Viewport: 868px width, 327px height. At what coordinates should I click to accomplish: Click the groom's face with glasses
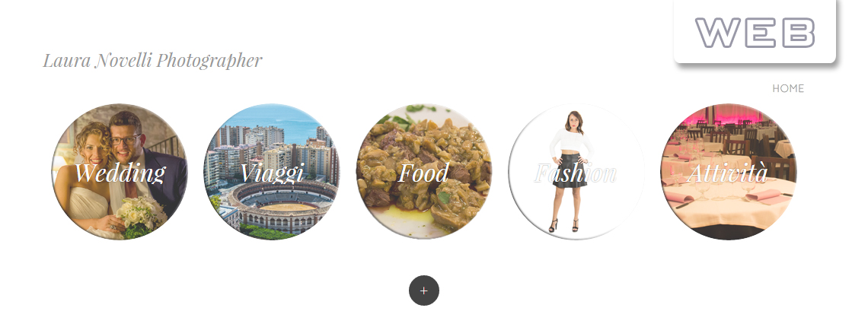(x=126, y=136)
